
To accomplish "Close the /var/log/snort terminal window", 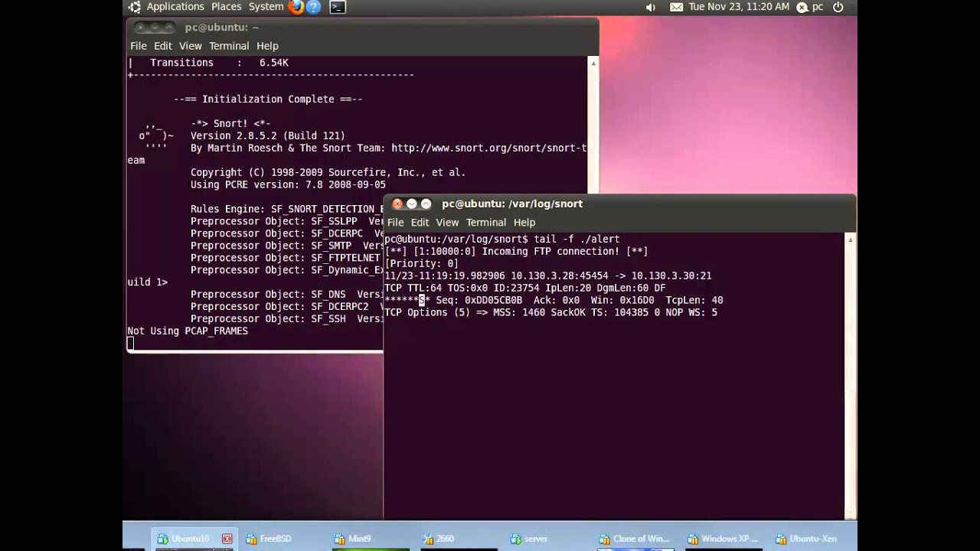I will 397,204.
